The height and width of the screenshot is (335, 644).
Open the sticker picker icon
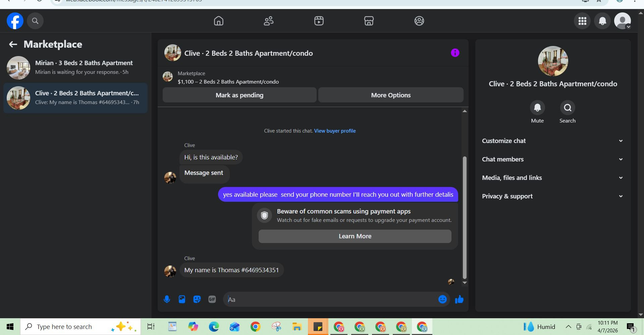(x=197, y=299)
